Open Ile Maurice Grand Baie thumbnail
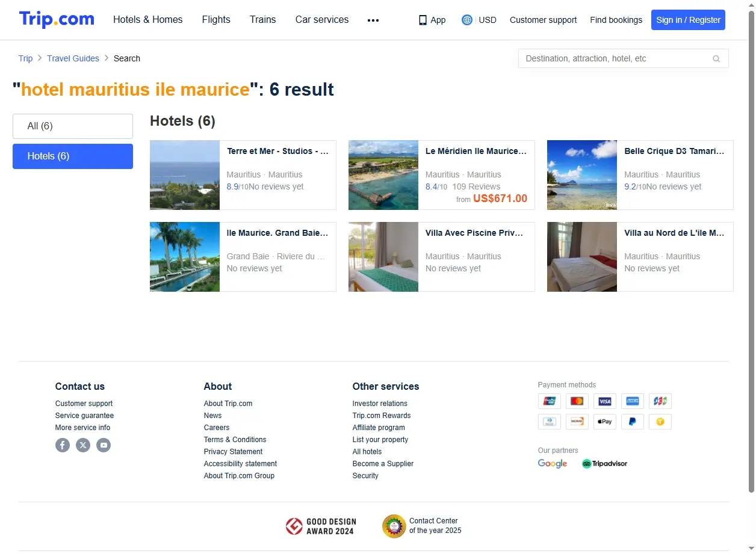Image resolution: width=756 pixels, height=554 pixels. [185, 257]
